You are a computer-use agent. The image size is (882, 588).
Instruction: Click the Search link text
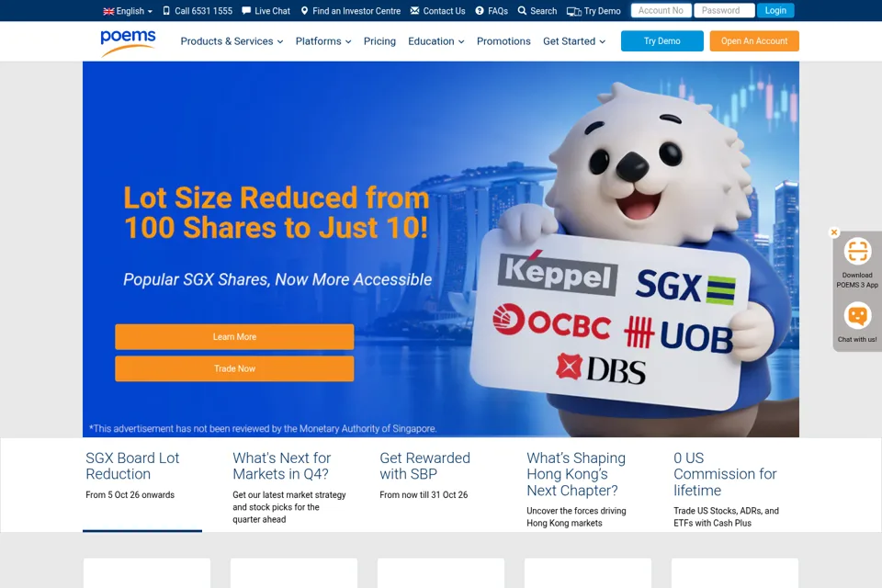click(543, 11)
